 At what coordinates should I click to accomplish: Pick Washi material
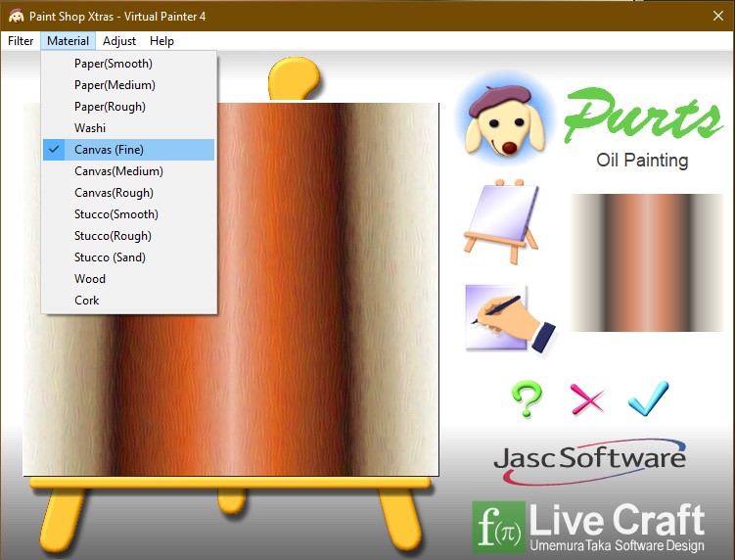129,128
